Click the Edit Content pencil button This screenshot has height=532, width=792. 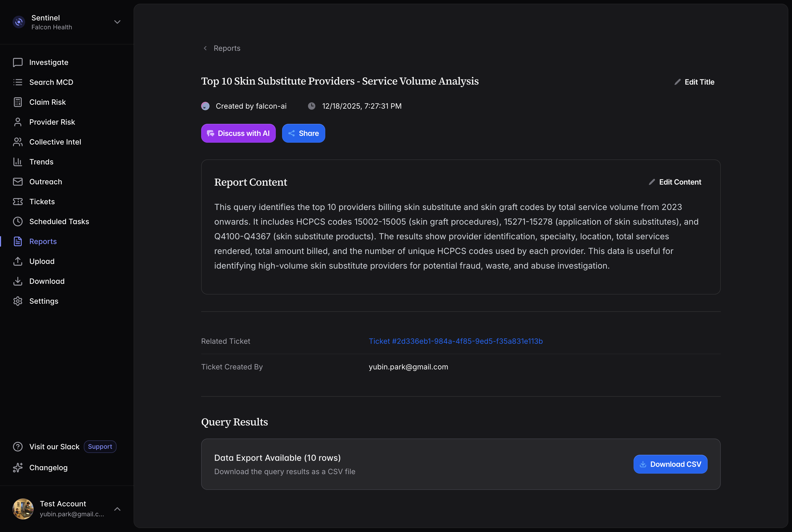pos(675,182)
